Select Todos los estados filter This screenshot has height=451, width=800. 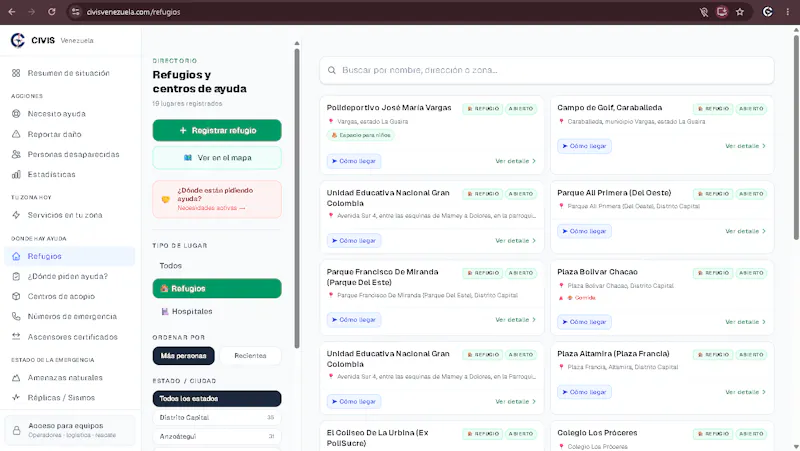point(217,398)
